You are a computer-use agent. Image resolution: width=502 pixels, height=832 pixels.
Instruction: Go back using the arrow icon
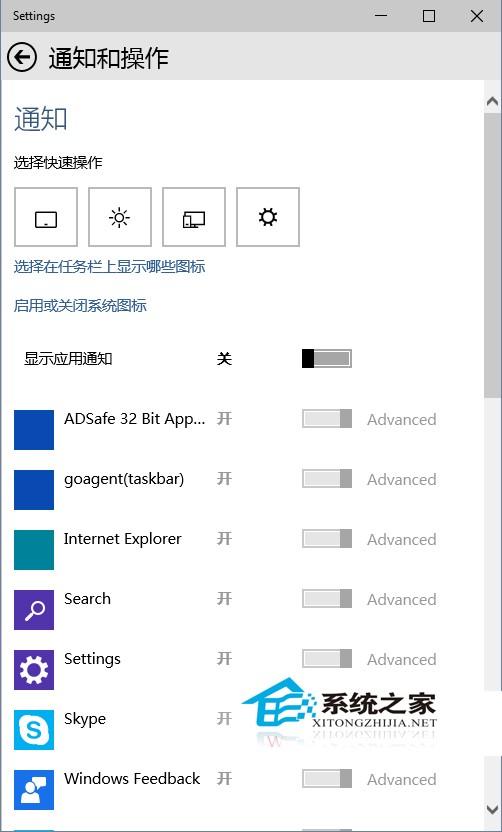[22, 57]
